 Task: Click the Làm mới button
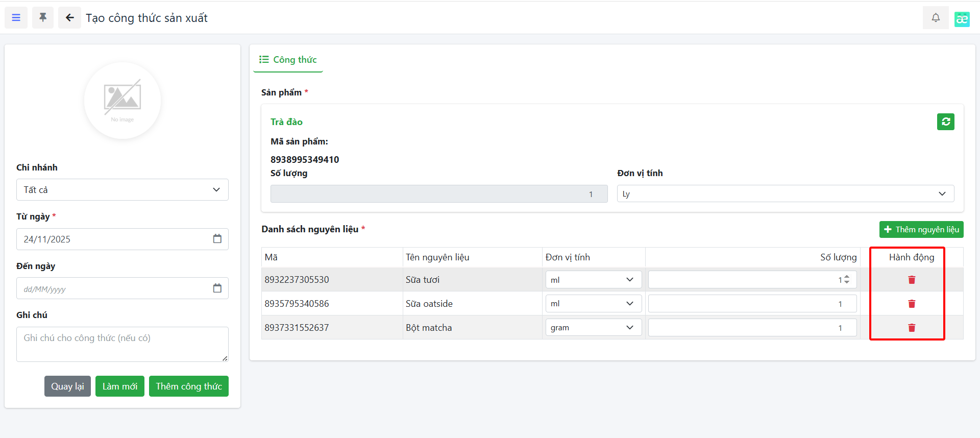pos(120,386)
